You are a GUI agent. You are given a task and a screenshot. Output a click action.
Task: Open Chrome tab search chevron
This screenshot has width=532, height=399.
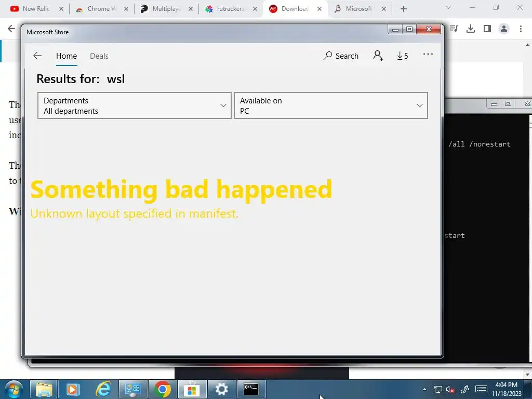tap(448, 7)
